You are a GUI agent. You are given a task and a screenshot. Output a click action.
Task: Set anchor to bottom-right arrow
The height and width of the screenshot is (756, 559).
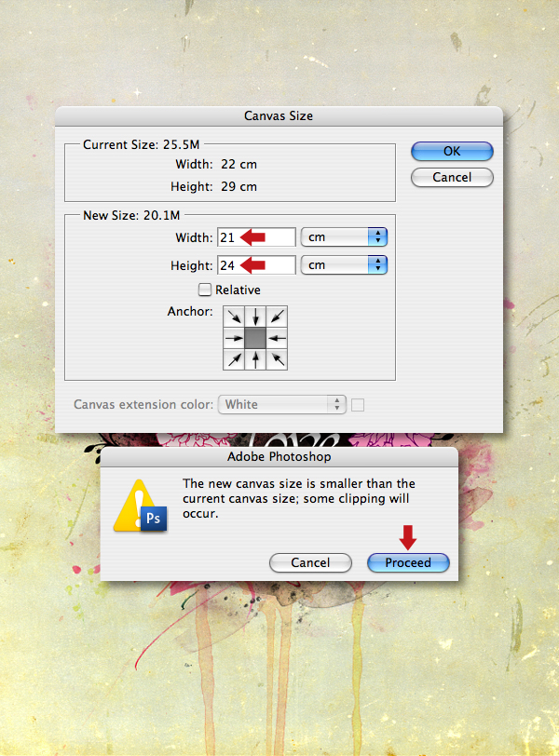tap(277, 359)
